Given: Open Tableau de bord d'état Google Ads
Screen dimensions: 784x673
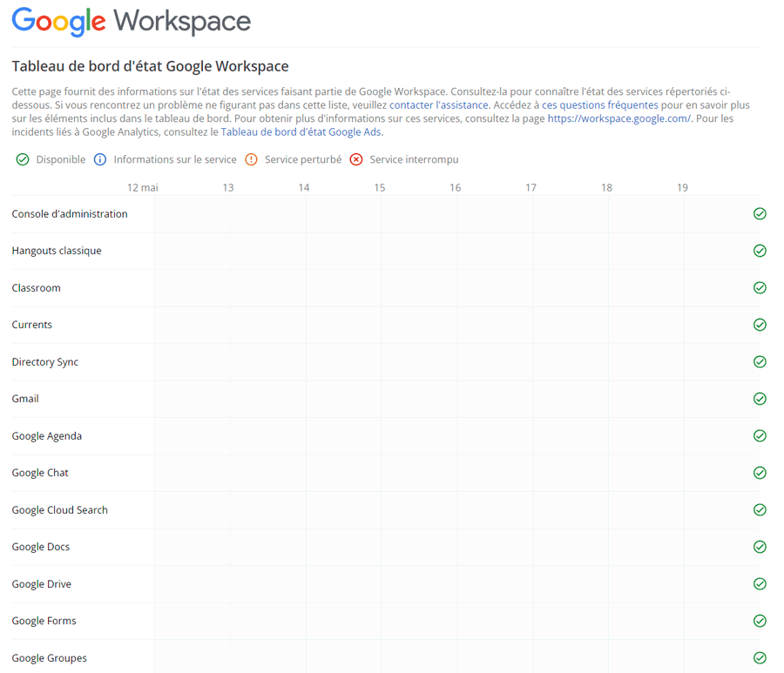Looking at the screenshot, I should 301,132.
